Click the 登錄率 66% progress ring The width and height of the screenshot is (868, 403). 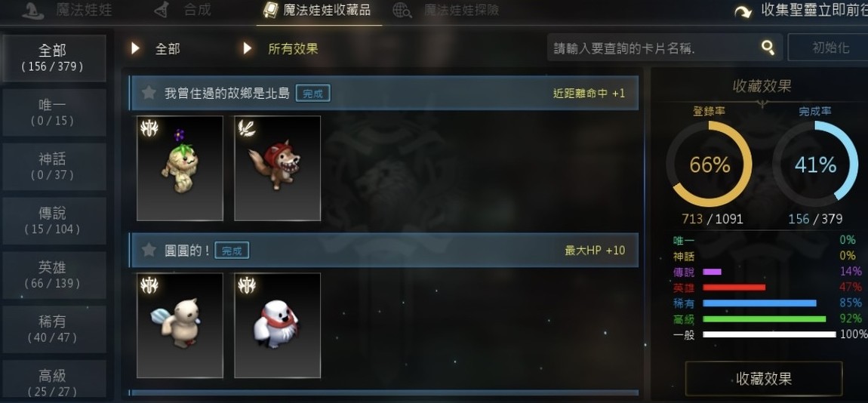click(x=709, y=165)
